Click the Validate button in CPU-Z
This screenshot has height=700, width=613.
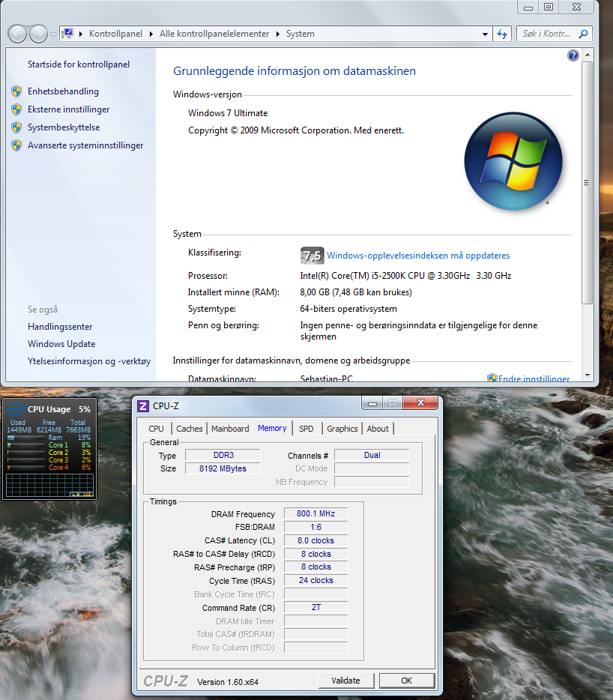click(x=346, y=681)
